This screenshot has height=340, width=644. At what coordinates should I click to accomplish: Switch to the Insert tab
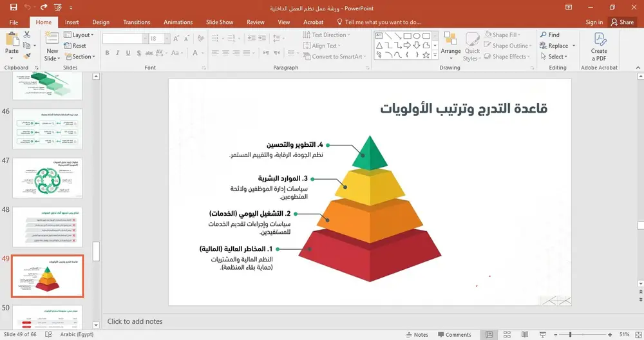(x=72, y=22)
